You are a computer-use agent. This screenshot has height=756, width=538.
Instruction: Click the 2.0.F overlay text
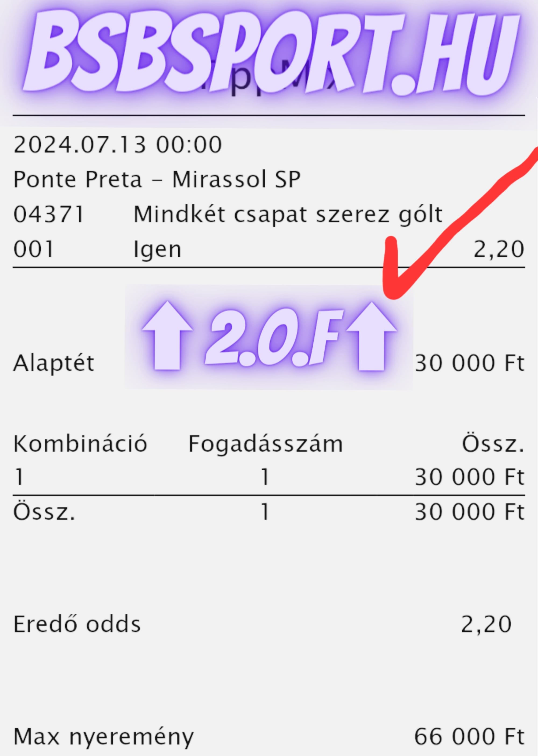click(x=272, y=338)
